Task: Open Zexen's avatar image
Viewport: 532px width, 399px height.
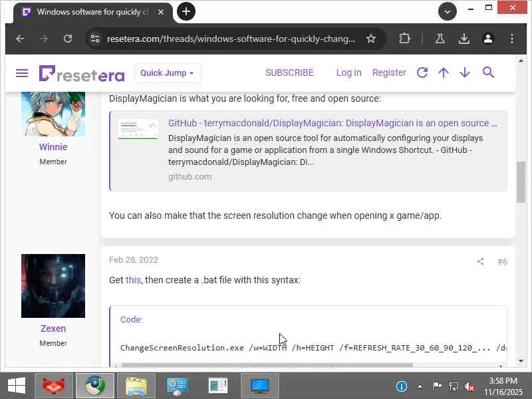Action: [x=53, y=286]
